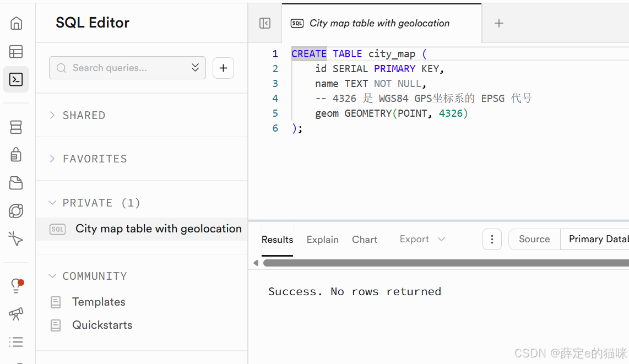Click the 'Success. No rows returned' message
Image resolution: width=629 pixels, height=364 pixels.
coord(355,291)
